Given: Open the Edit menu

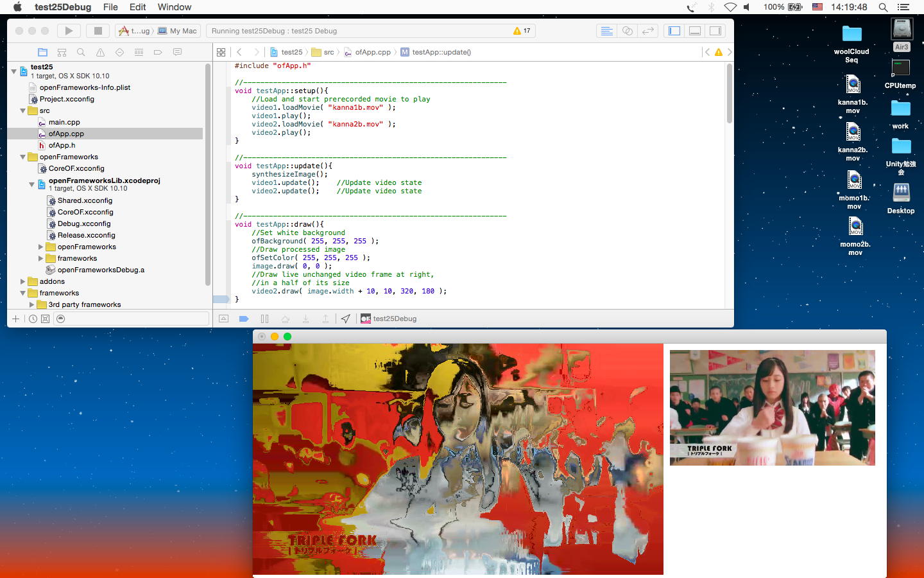Looking at the screenshot, I should (138, 7).
